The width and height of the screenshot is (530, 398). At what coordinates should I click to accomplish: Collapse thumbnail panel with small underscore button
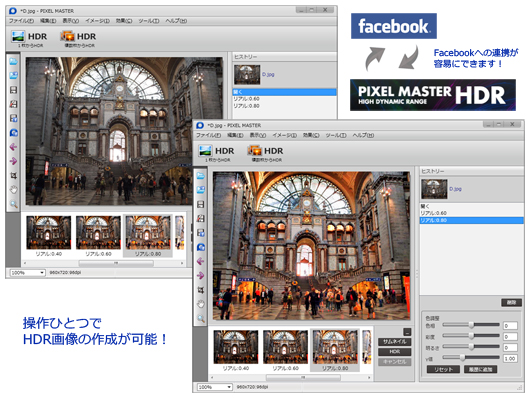coord(407,332)
